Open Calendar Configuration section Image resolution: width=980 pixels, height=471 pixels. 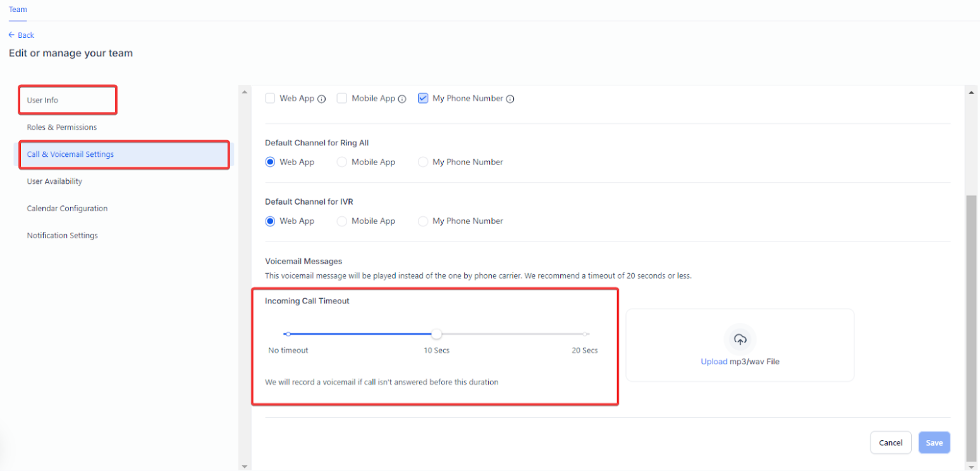coord(67,209)
